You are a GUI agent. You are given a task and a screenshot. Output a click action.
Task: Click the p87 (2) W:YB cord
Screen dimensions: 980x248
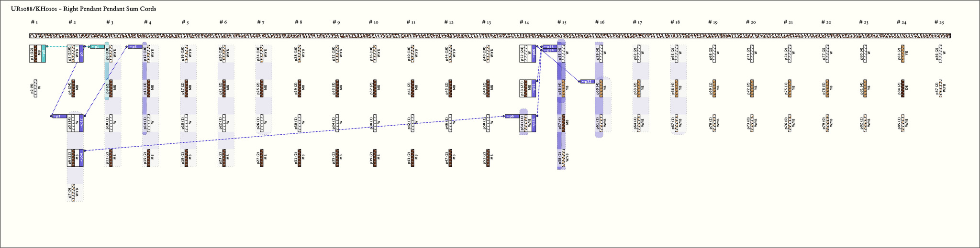click(x=940, y=88)
